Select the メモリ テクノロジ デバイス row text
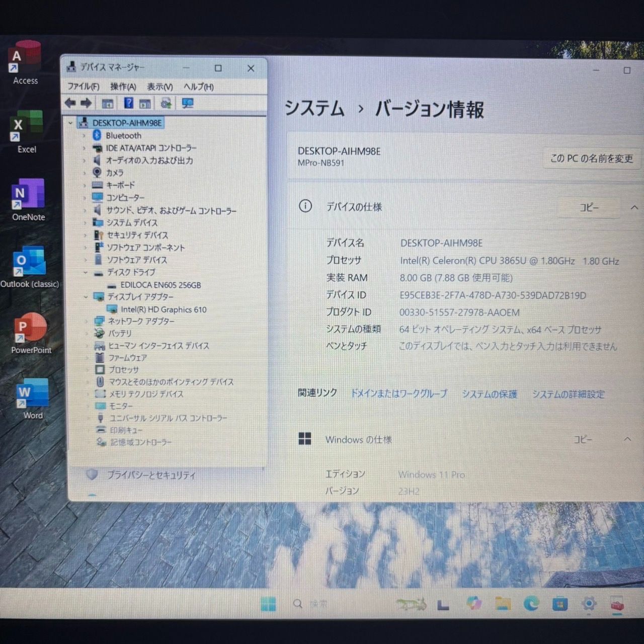 (146, 394)
